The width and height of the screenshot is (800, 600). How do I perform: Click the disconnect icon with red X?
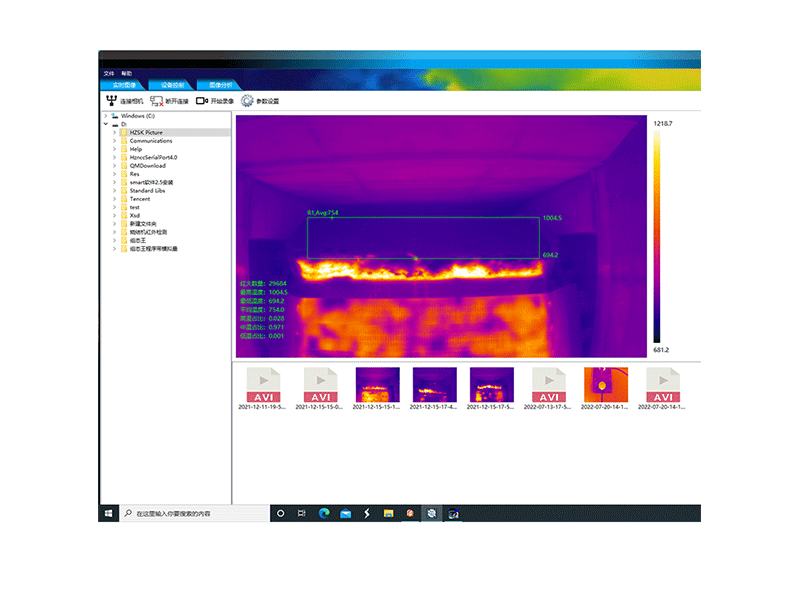(x=157, y=101)
